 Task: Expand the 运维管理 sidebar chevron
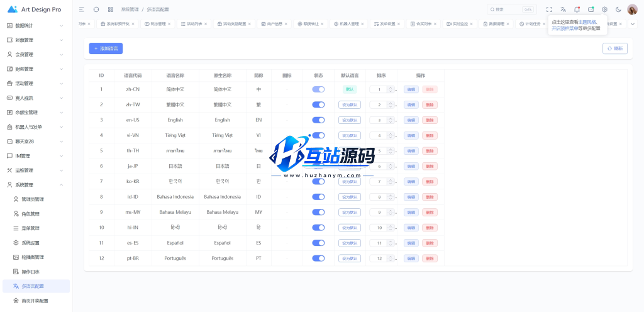pos(61,170)
